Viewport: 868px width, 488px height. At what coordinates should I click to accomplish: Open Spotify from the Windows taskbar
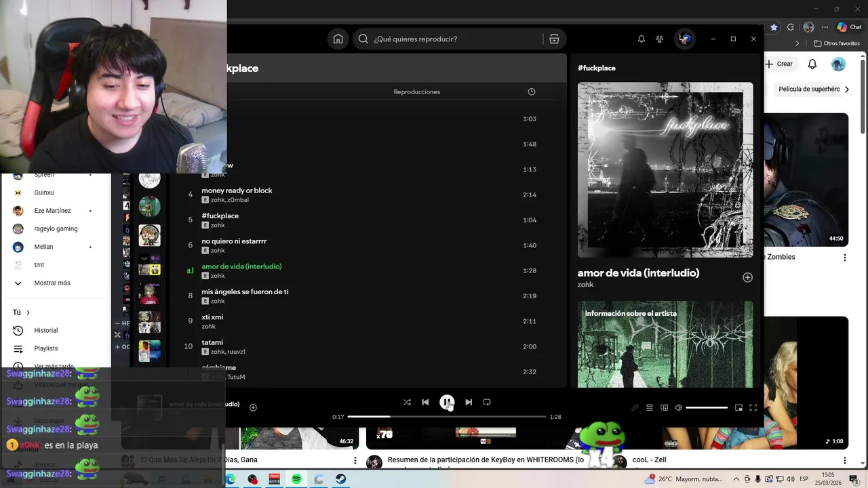(296, 479)
